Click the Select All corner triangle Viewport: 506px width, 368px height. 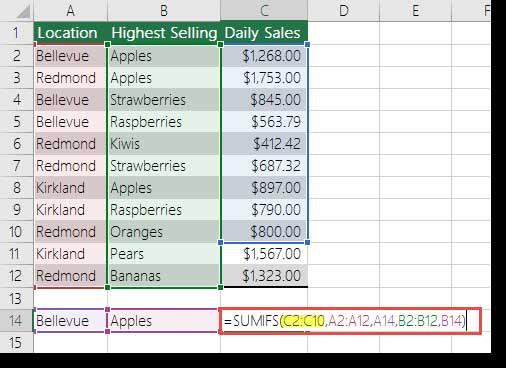tap(22, 12)
